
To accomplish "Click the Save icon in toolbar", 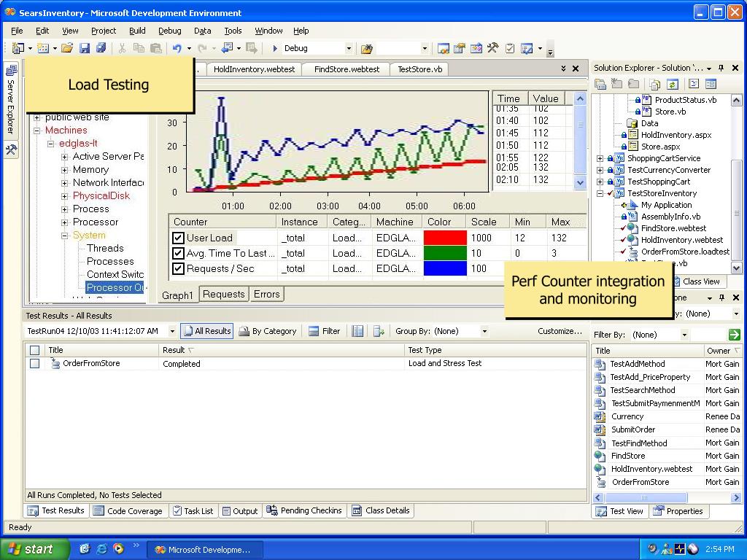I will tap(85, 48).
